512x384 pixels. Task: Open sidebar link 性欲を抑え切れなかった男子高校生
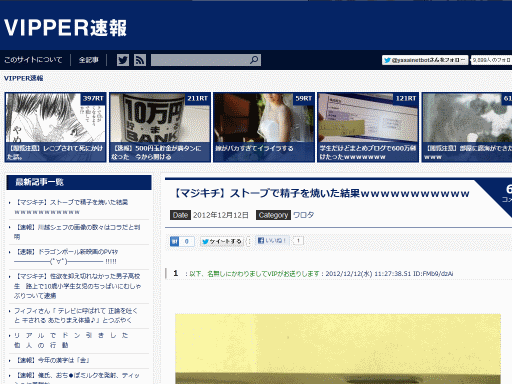click(77, 286)
